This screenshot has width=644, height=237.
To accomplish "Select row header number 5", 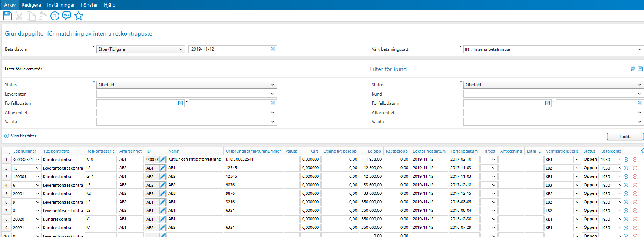I will pos(6,194).
